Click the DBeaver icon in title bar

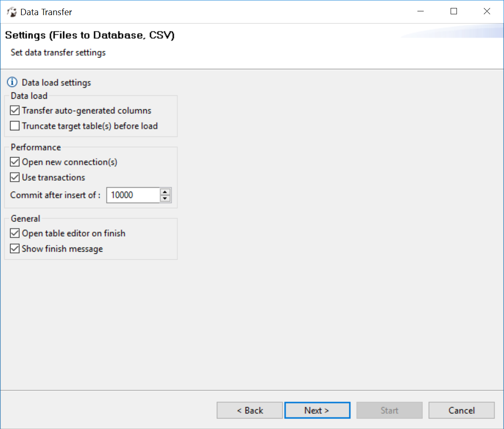(x=12, y=12)
